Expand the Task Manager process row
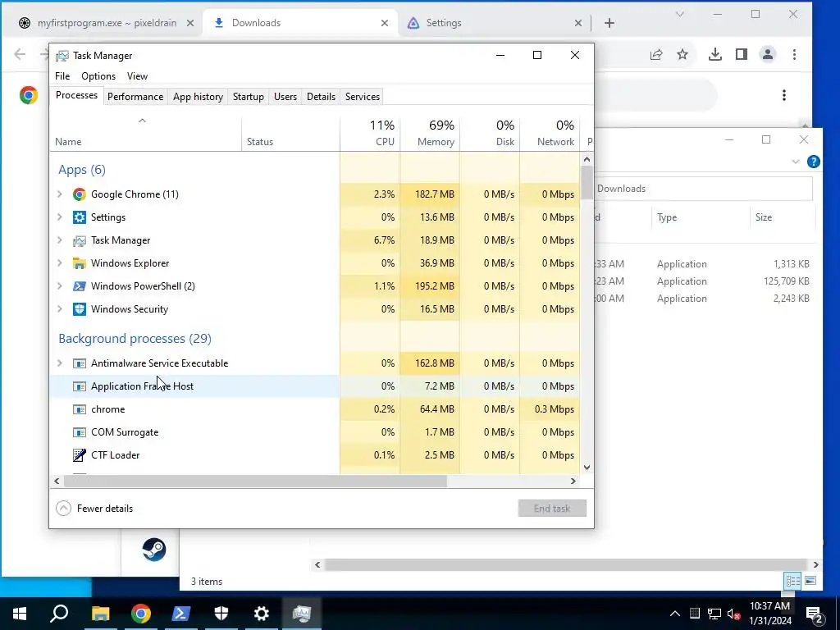The width and height of the screenshot is (840, 630). tap(60, 240)
